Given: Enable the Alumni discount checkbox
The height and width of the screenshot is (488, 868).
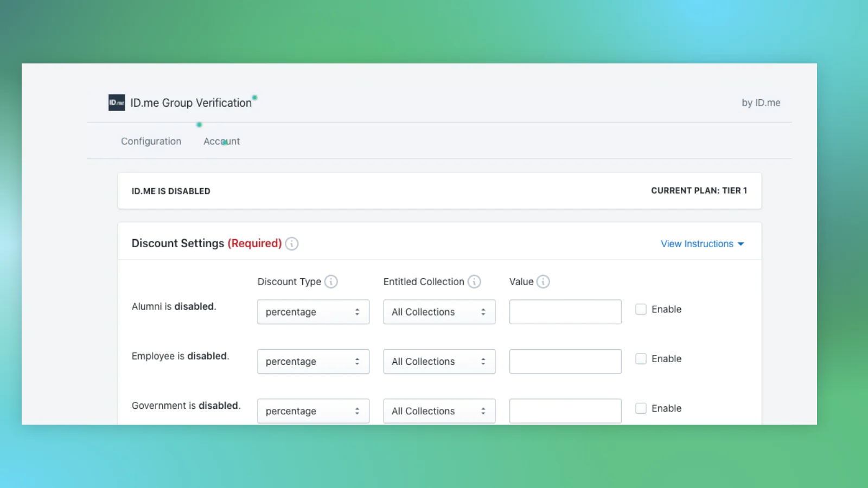Looking at the screenshot, I should tap(641, 309).
